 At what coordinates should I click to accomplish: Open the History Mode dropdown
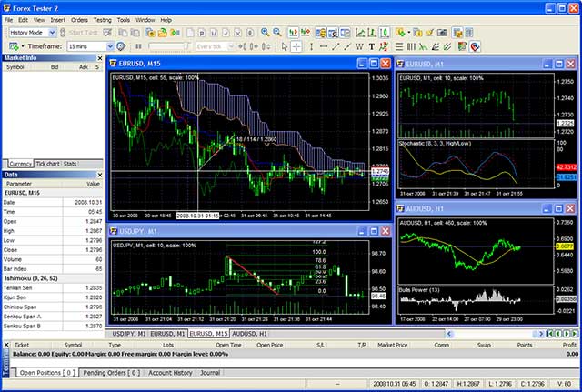(50, 32)
